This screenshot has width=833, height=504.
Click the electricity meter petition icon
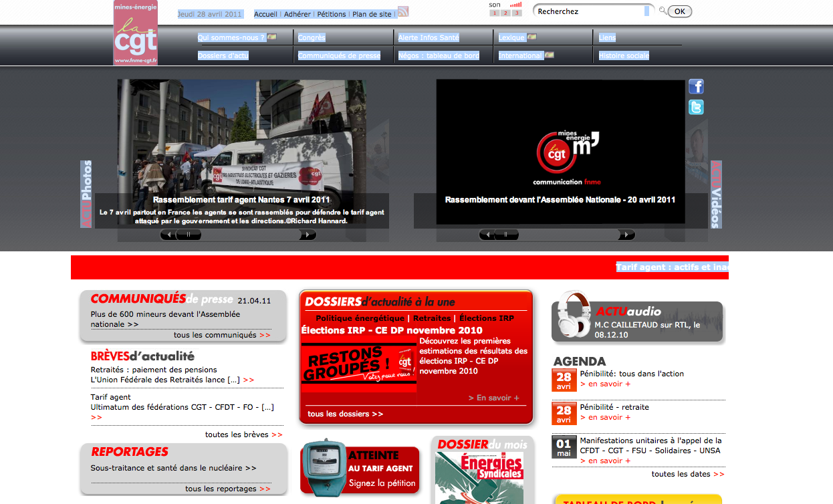pyautogui.click(x=323, y=466)
